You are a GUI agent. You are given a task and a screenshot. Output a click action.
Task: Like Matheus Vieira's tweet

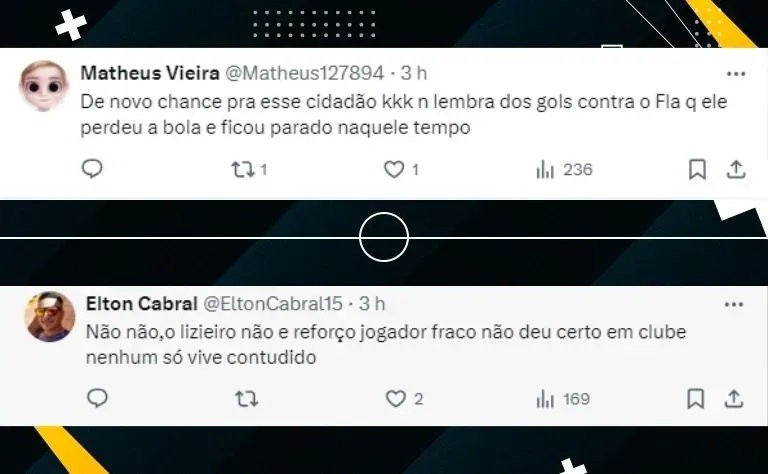401,169
